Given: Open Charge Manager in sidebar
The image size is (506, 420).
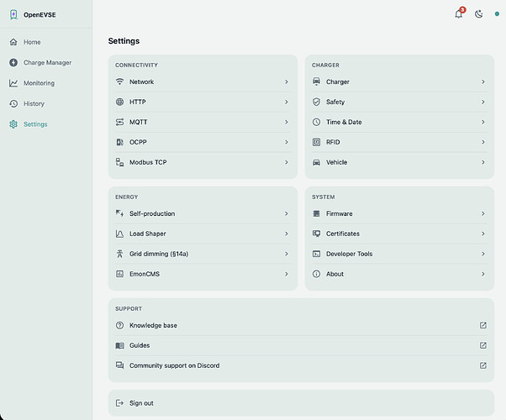Looking at the screenshot, I should [x=46, y=63].
